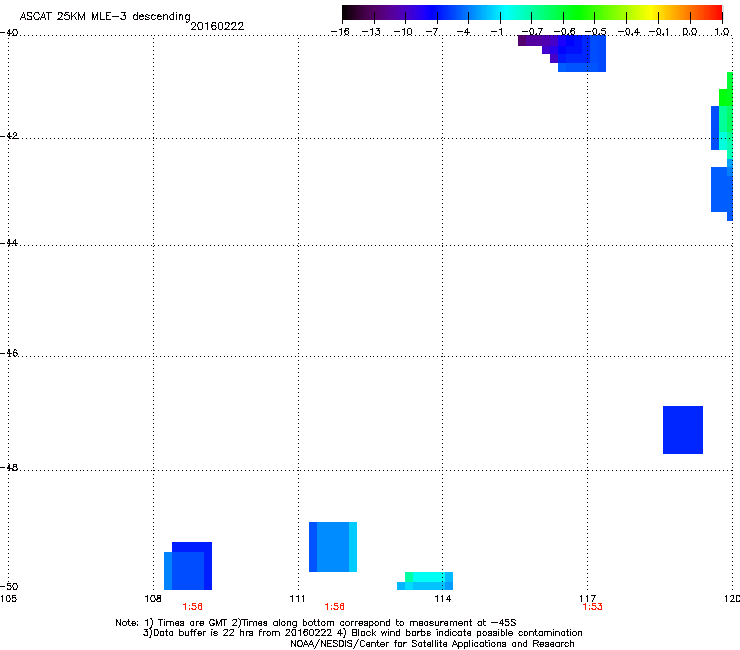
Task: Select the 117 longitude axis label
Action: [x=587, y=599]
